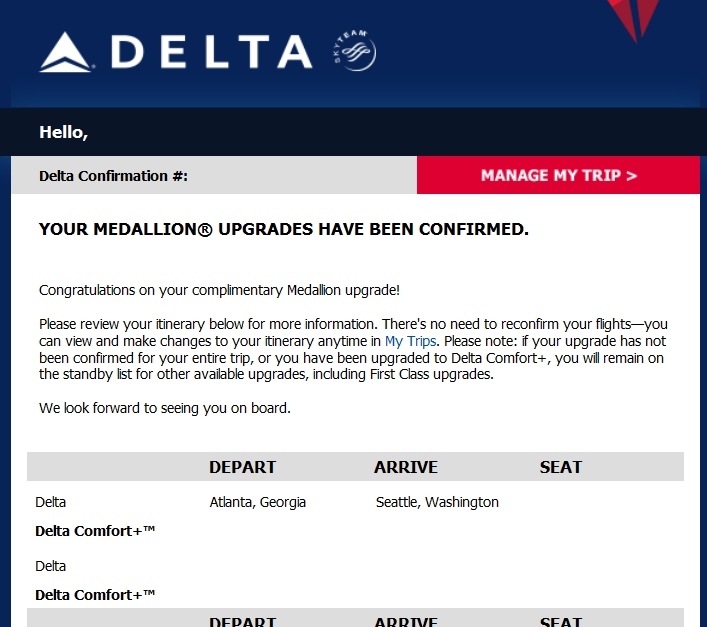Click the Medallion upgrades confirmed headline
707x627 pixels.
(x=283, y=230)
